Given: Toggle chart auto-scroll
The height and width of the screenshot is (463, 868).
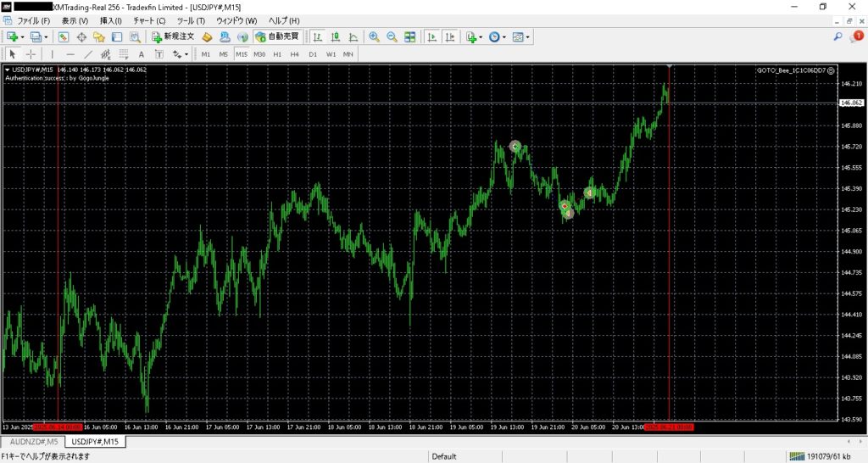Looking at the screenshot, I should tap(431, 36).
